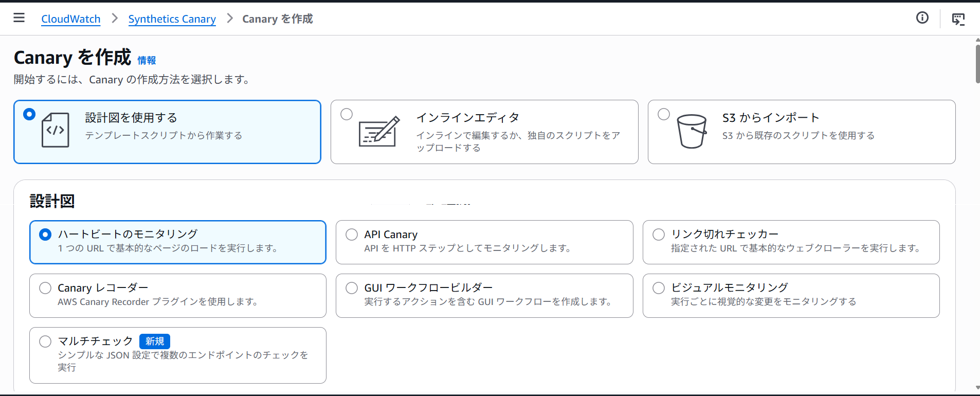
Task: Open the CloudShell terminal icon
Action: pos(958,19)
